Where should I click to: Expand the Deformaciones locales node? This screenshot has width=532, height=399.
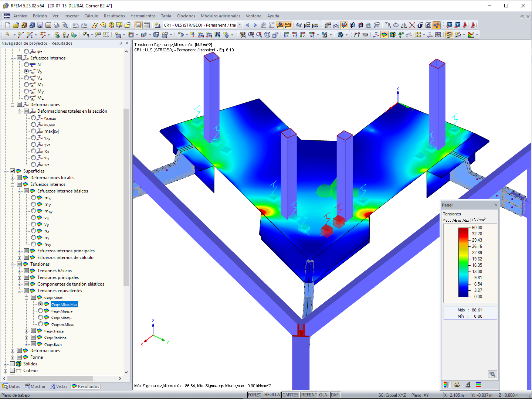click(x=13, y=178)
